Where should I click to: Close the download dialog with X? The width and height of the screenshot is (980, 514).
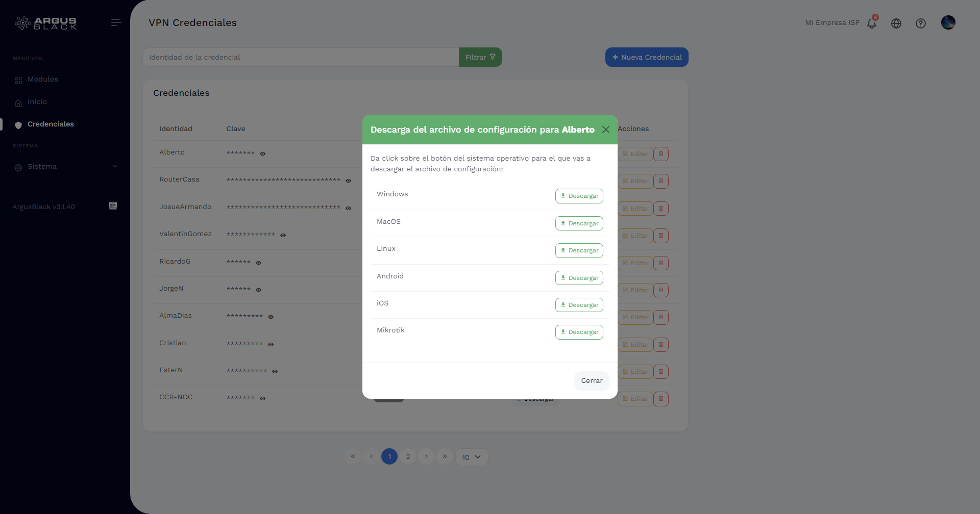click(606, 130)
